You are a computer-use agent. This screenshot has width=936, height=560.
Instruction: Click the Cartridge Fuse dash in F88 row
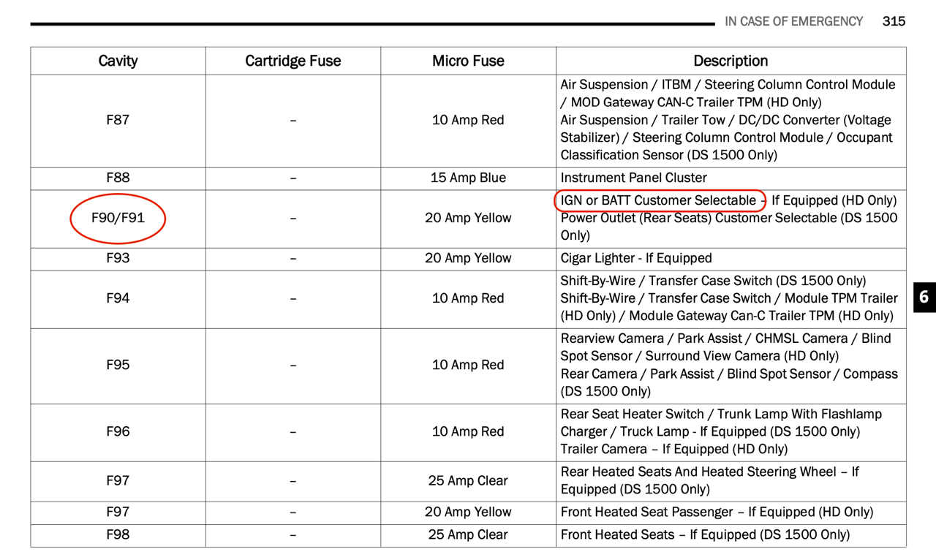(x=292, y=178)
